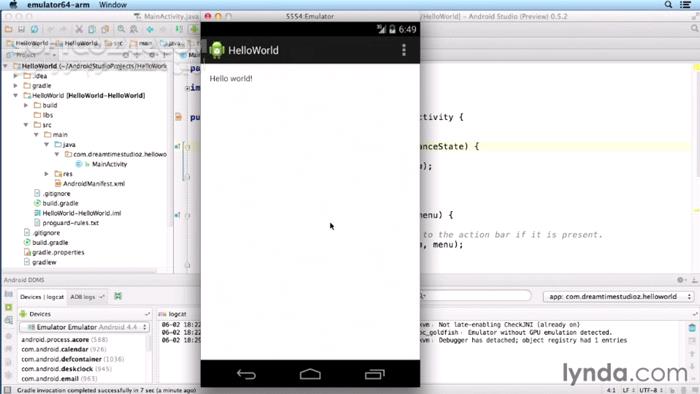Open the Emulator device selector dropdown

(84, 327)
